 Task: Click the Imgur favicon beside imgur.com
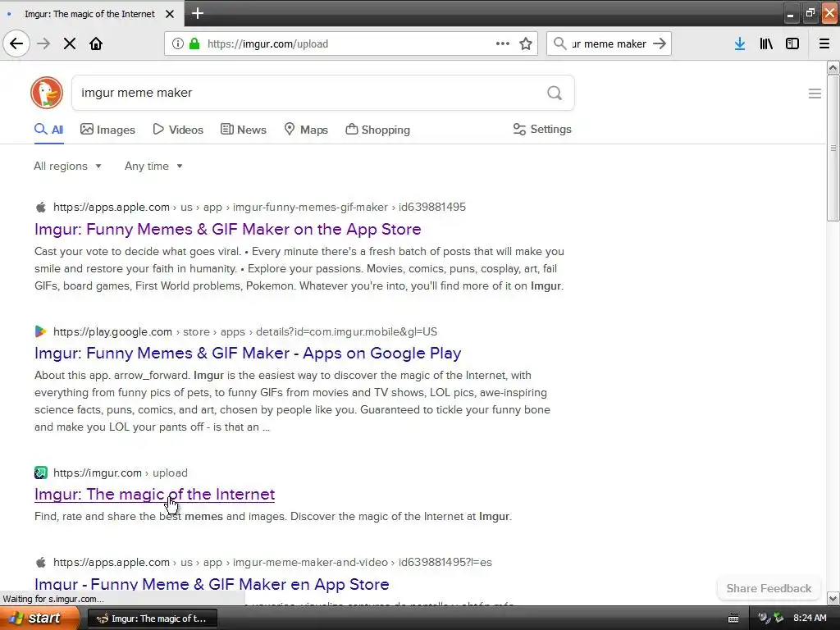(x=41, y=472)
